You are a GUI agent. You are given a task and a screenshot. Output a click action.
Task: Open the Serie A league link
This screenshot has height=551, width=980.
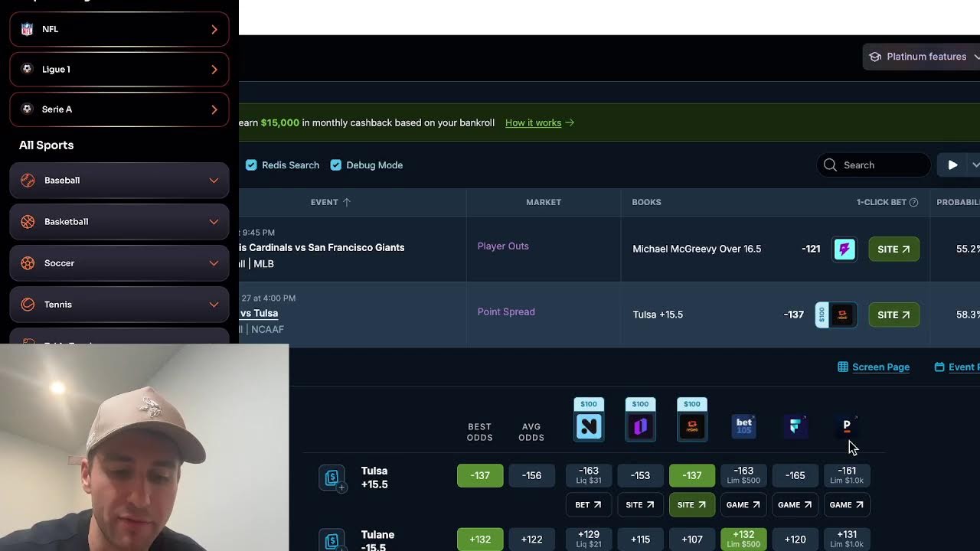point(119,109)
